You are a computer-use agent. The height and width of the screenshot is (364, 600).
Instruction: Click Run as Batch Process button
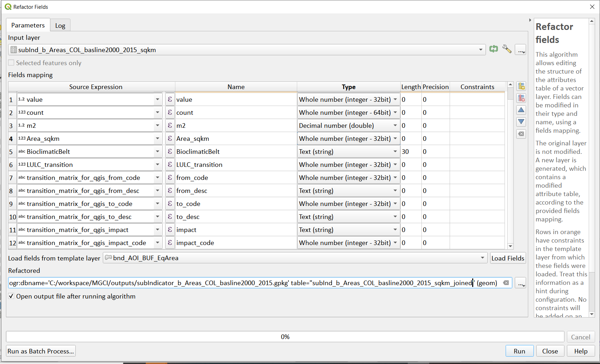(41, 351)
